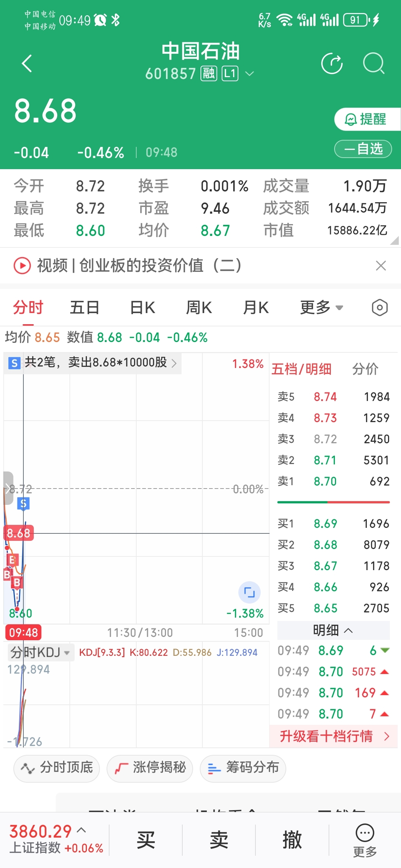Tap 买5 price 8.65 row
This screenshot has height=868, width=401.
coord(333,608)
